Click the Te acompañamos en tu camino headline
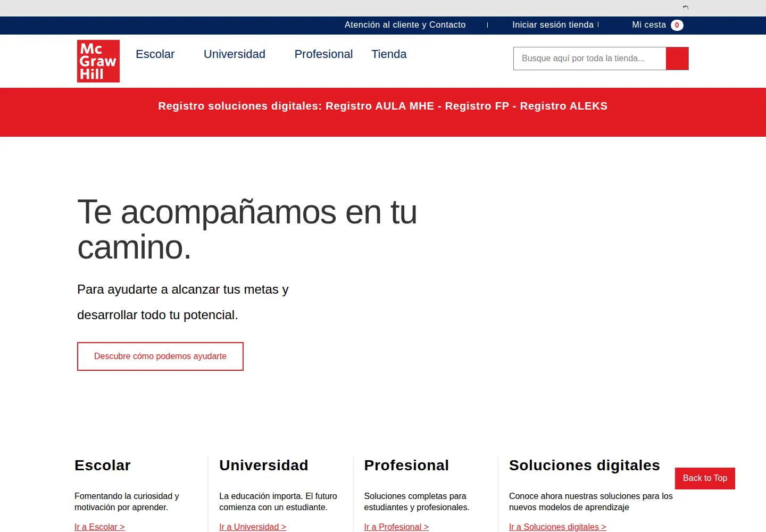This screenshot has width=766, height=532. 247,229
